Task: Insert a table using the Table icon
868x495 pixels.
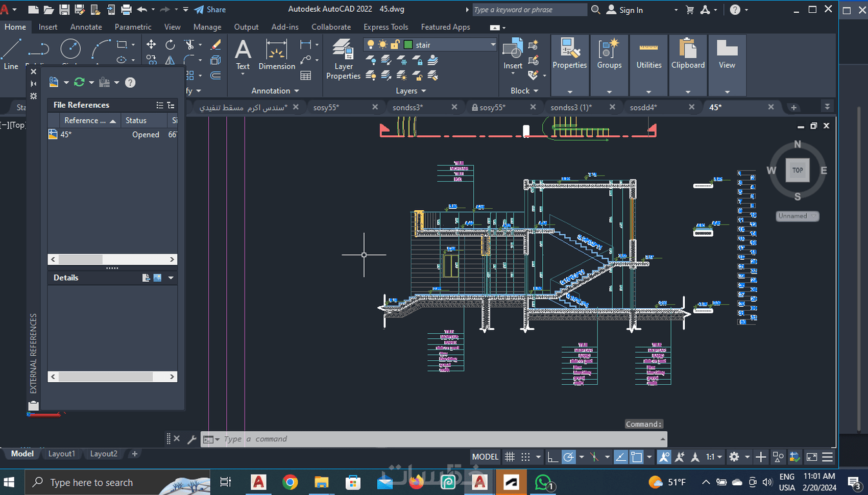Action: coord(306,76)
